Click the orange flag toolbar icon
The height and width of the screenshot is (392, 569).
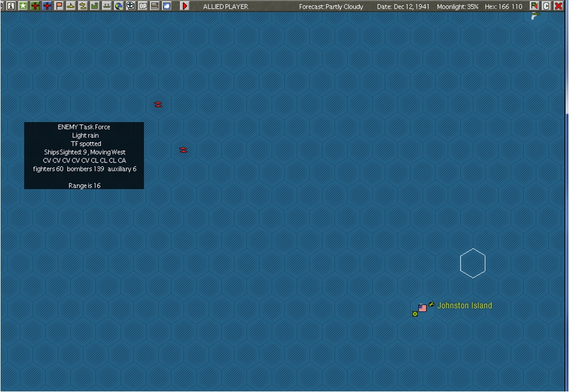pyautogui.click(x=59, y=6)
